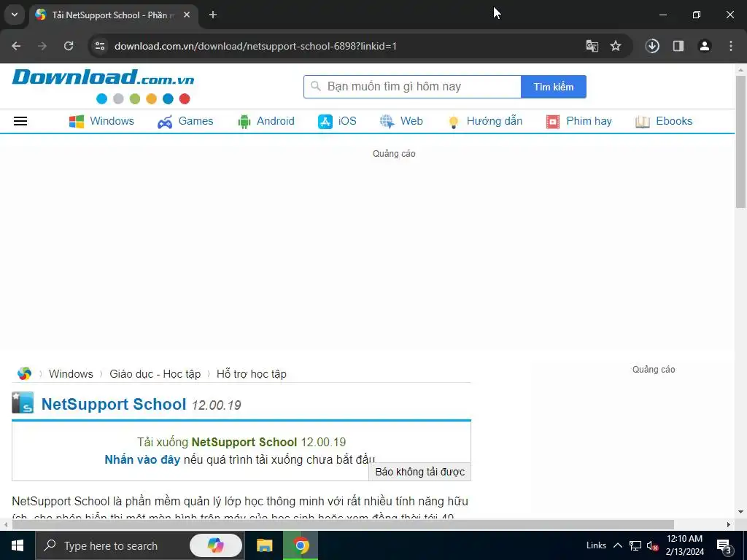Select the Tải NetSupport School tab
This screenshot has width=747, height=560.
point(113,15)
